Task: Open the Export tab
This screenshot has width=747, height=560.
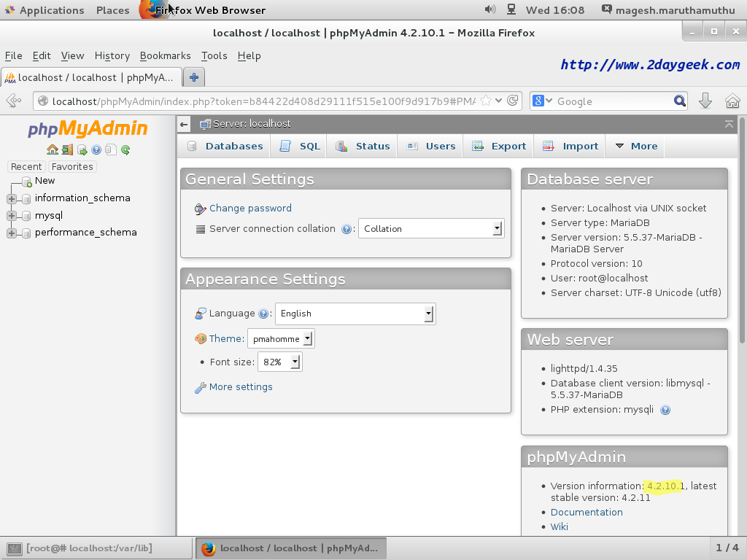Action: pos(498,146)
